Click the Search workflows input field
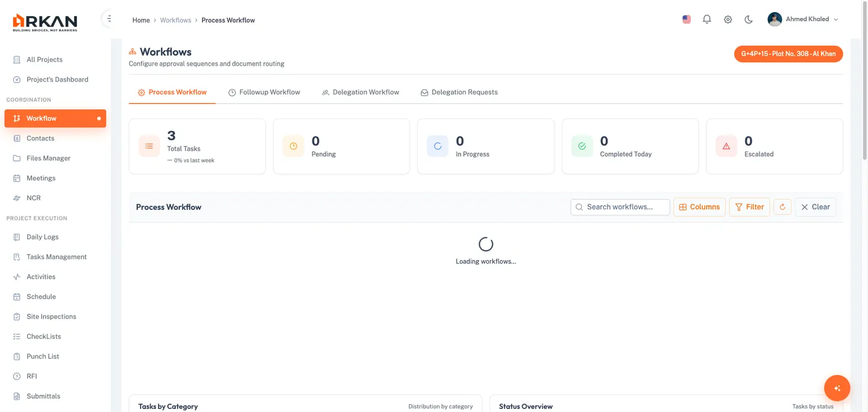868x412 pixels. pyautogui.click(x=620, y=207)
